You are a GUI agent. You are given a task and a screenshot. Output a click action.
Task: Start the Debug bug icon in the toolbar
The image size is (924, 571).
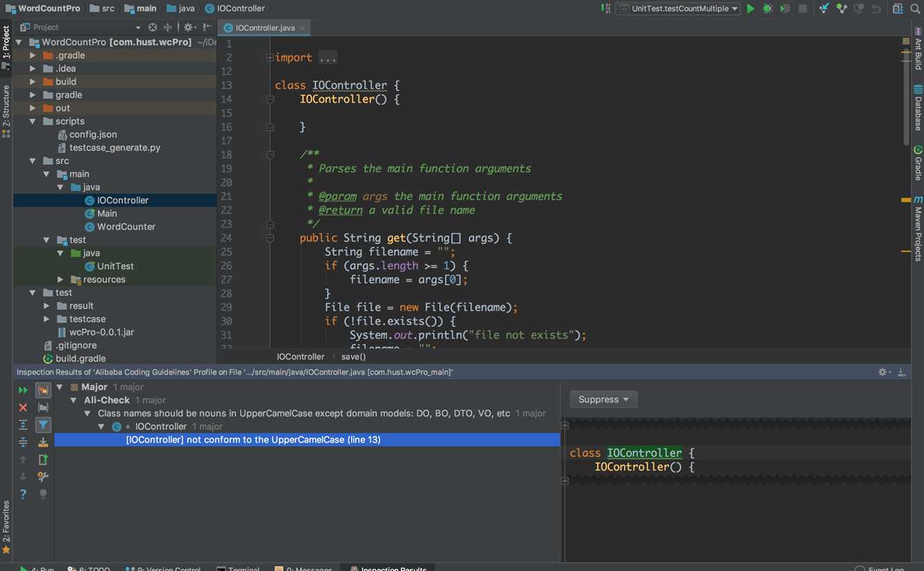pos(767,8)
